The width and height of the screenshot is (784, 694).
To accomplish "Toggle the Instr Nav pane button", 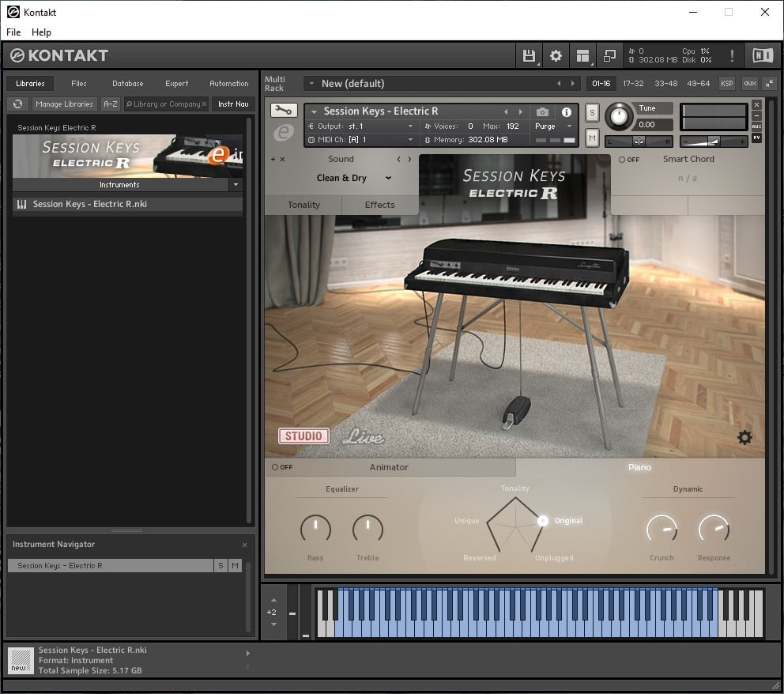I will pos(233,104).
